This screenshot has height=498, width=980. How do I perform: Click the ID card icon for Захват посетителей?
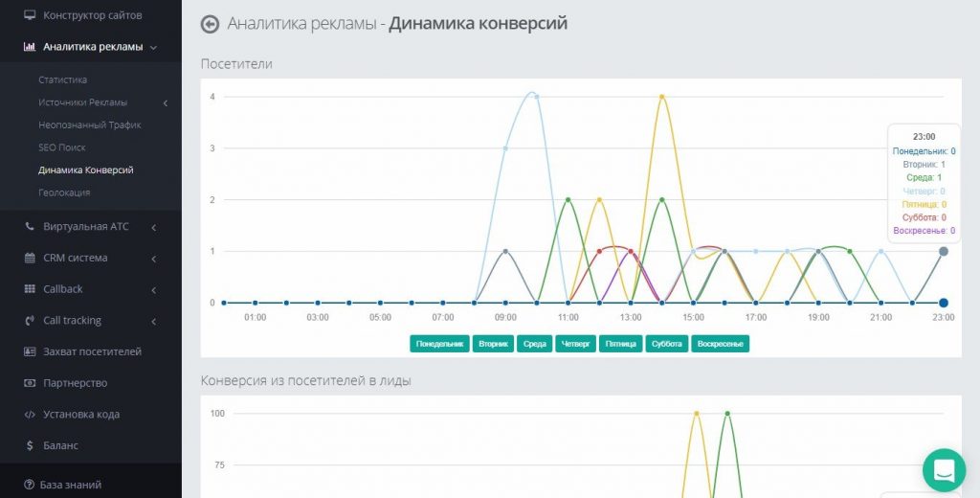[x=30, y=351]
